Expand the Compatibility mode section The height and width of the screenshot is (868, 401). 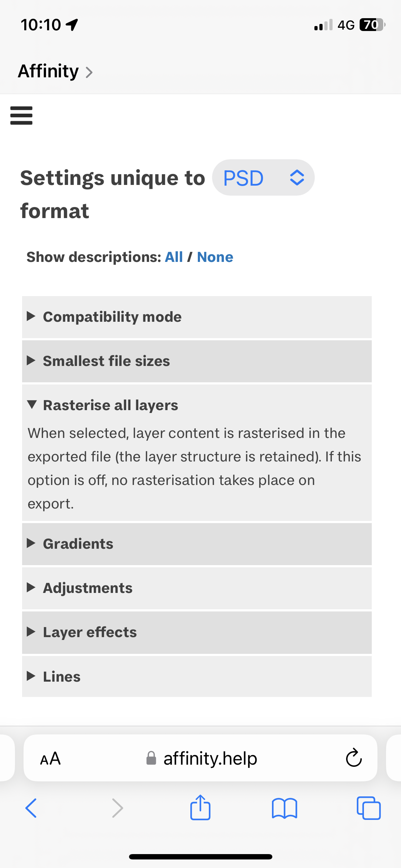[x=112, y=317]
